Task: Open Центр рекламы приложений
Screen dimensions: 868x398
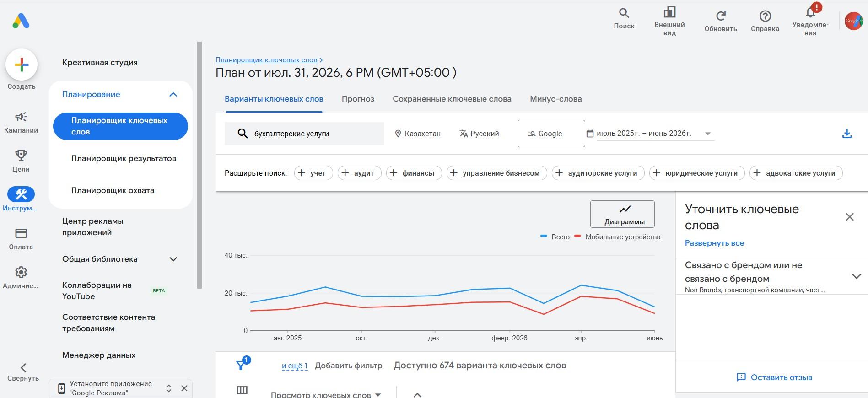Action: tap(93, 226)
